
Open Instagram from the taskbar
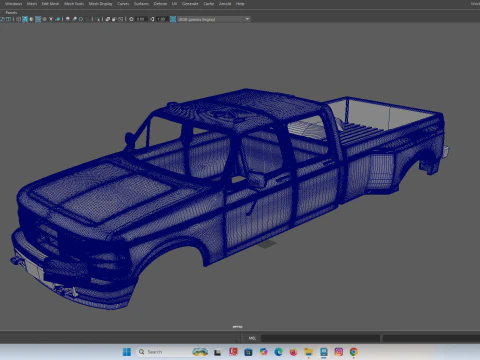coord(339,352)
